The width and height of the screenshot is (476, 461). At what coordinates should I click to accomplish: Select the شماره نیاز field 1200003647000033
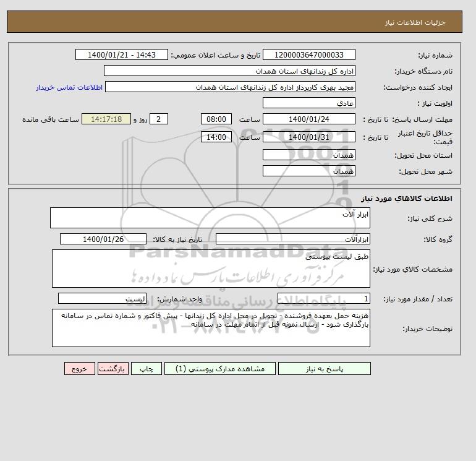pyautogui.click(x=308, y=54)
